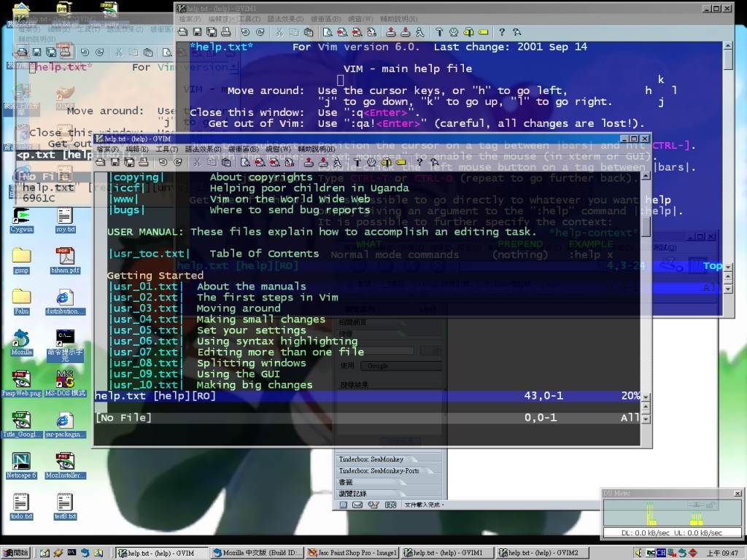The width and height of the screenshot is (747, 560).
Task: Select Netscape 6 desktop icon
Action: [x=21, y=466]
